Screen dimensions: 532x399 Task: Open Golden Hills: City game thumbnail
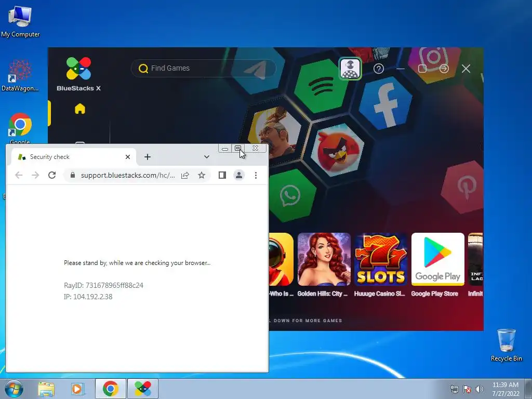324,259
